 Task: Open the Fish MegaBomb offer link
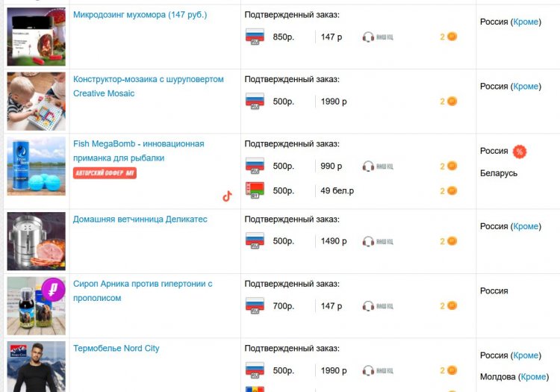[x=139, y=151]
